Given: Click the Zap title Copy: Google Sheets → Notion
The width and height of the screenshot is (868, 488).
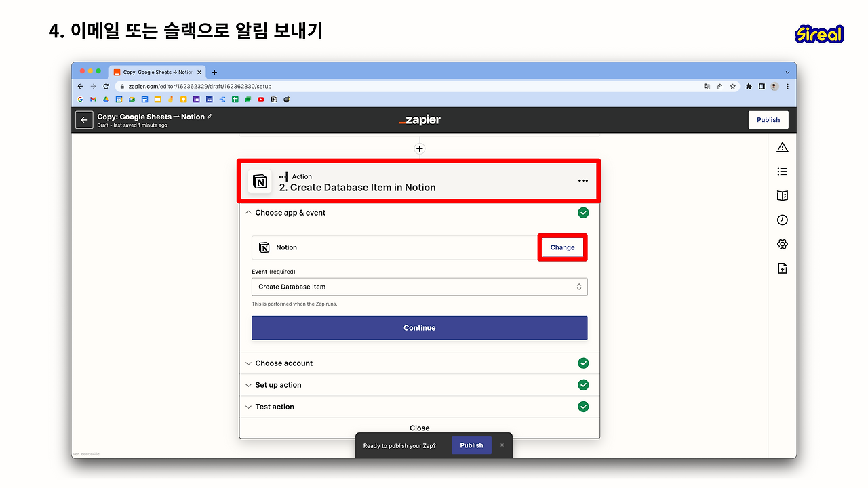Looking at the screenshot, I should tap(151, 117).
